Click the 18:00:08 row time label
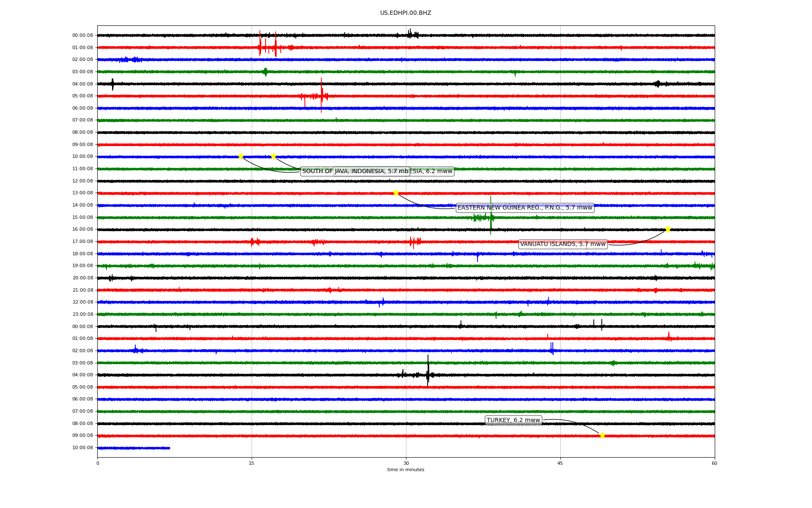Screen dimensions: 812x508 pos(82,254)
